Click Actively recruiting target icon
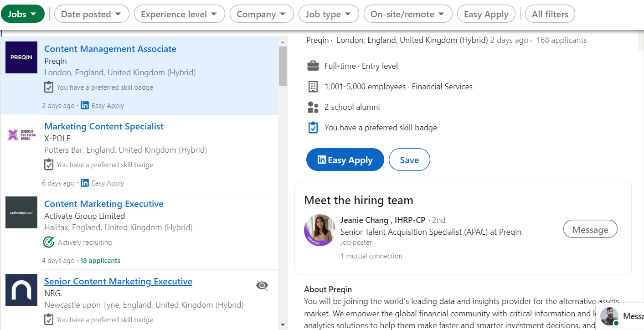Image resolution: width=644 pixels, height=330 pixels. point(49,242)
